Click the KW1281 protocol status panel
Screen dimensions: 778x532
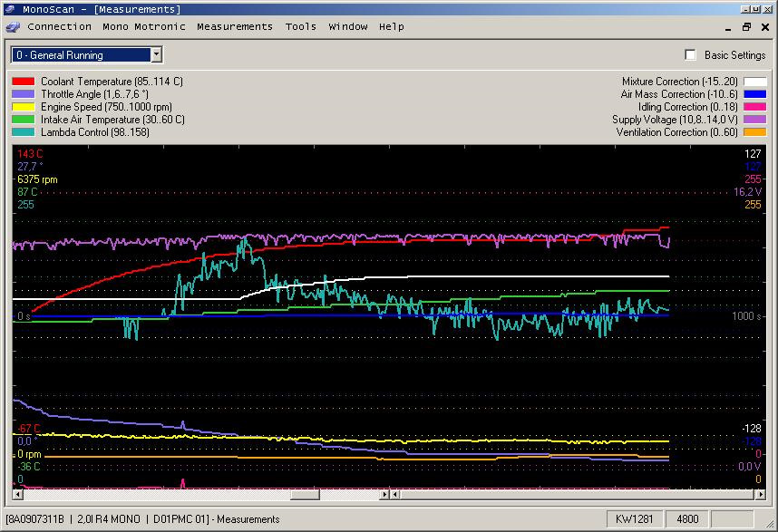pos(634,519)
